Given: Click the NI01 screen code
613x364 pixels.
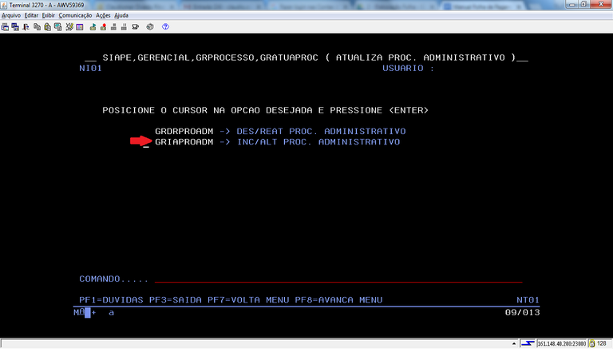Looking at the screenshot, I should [90, 68].
